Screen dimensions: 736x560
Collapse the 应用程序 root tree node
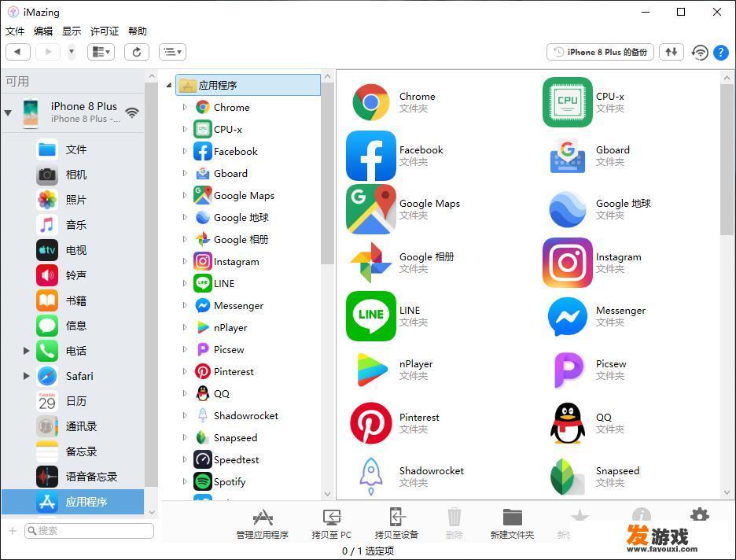click(169, 86)
